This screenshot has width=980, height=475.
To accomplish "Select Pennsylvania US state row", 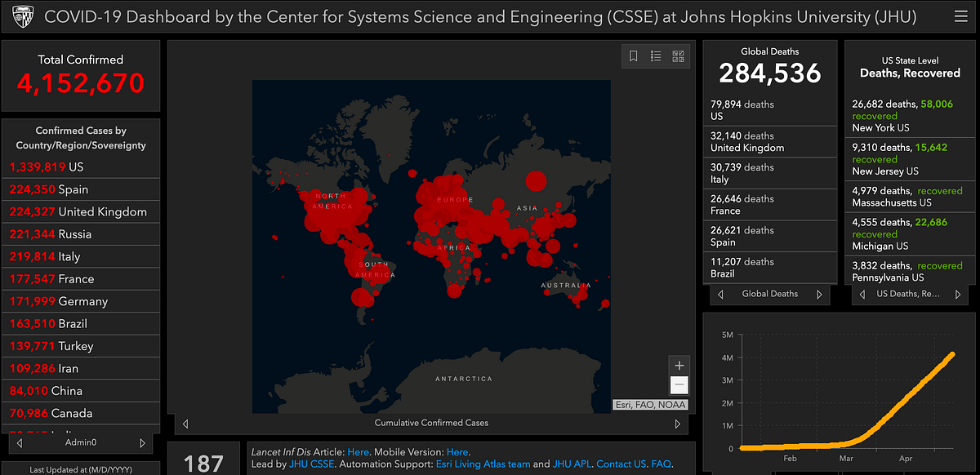I will coord(909,271).
